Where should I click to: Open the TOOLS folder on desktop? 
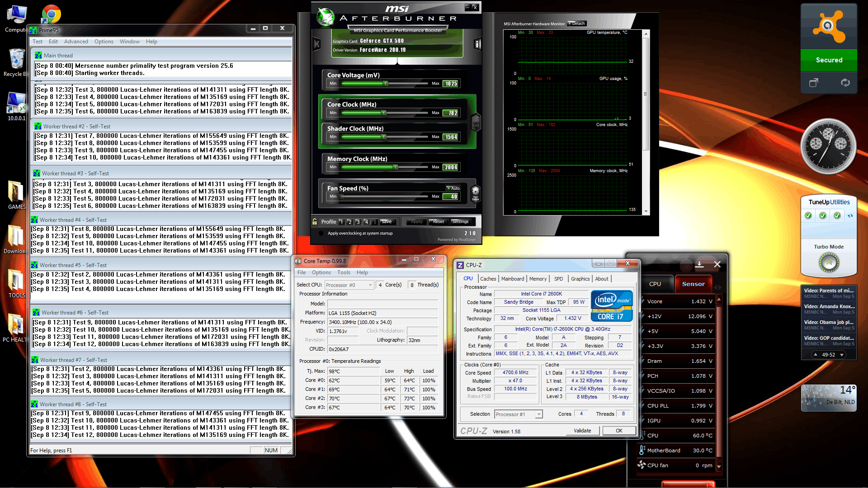16,283
